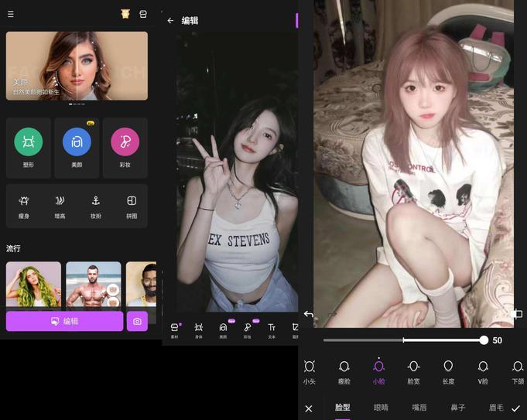Open the 增高 height tool

pyautogui.click(x=60, y=205)
